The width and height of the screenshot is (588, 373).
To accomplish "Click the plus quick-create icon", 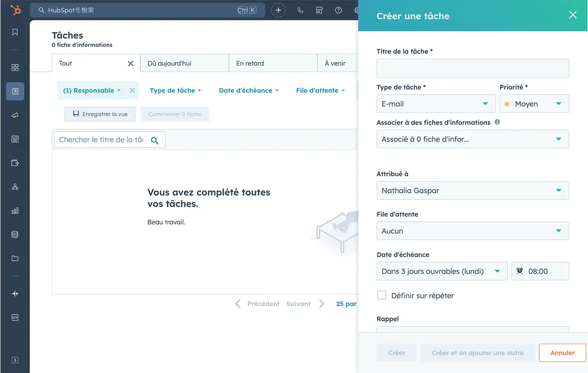I will 278,10.
